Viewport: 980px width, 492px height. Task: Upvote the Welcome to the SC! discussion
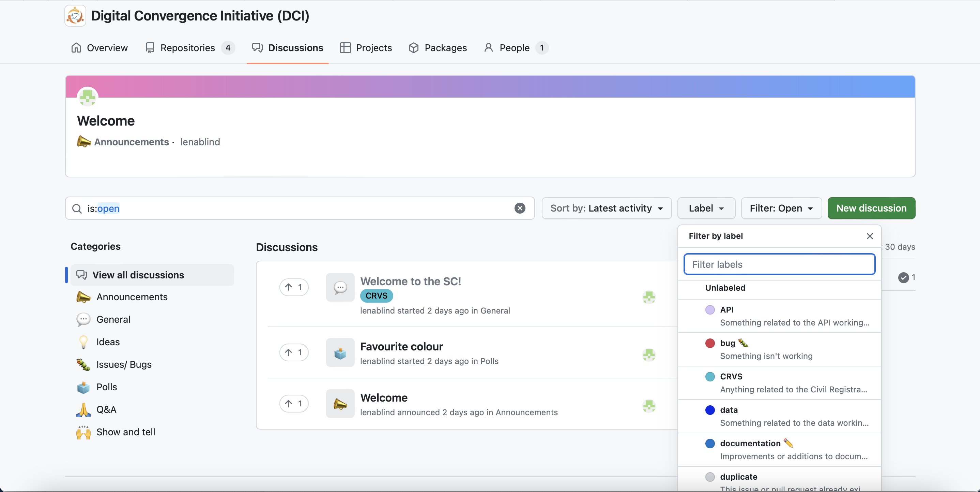[294, 287]
